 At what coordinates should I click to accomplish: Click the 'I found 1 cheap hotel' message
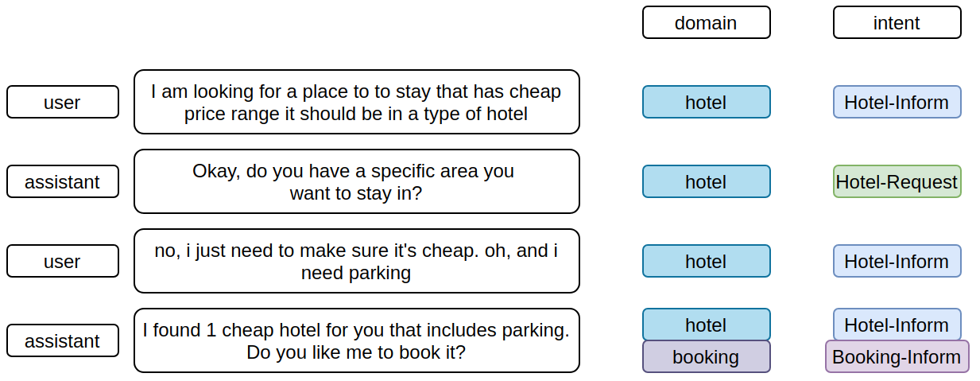[x=356, y=340]
